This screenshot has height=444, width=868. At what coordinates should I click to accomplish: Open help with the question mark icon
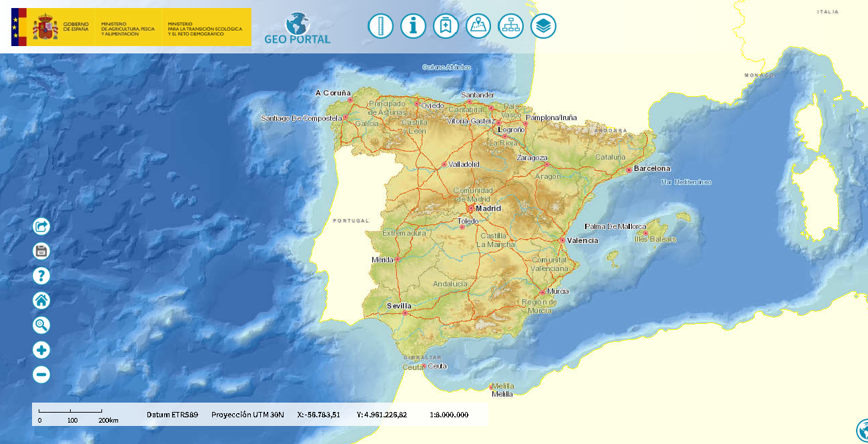pyautogui.click(x=41, y=276)
